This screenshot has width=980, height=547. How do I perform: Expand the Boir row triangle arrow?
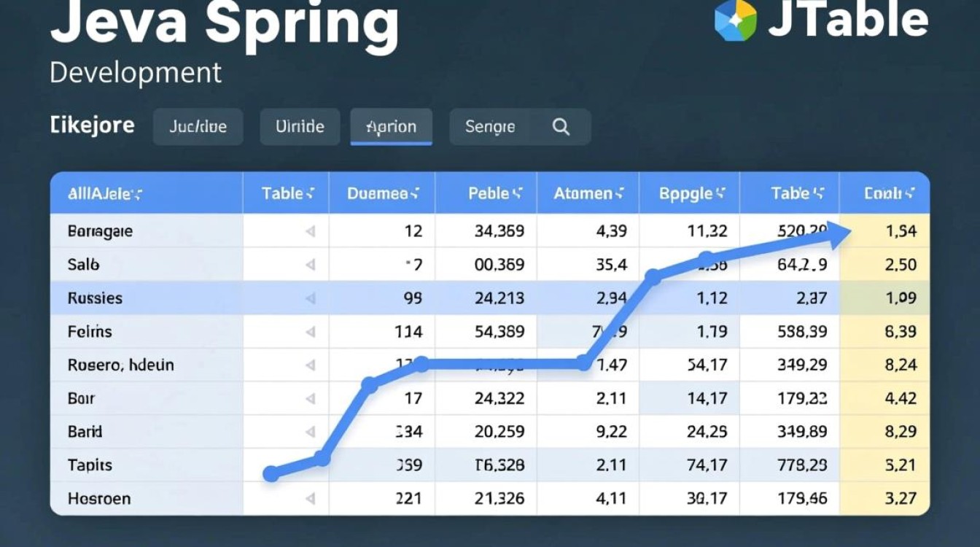tap(310, 399)
